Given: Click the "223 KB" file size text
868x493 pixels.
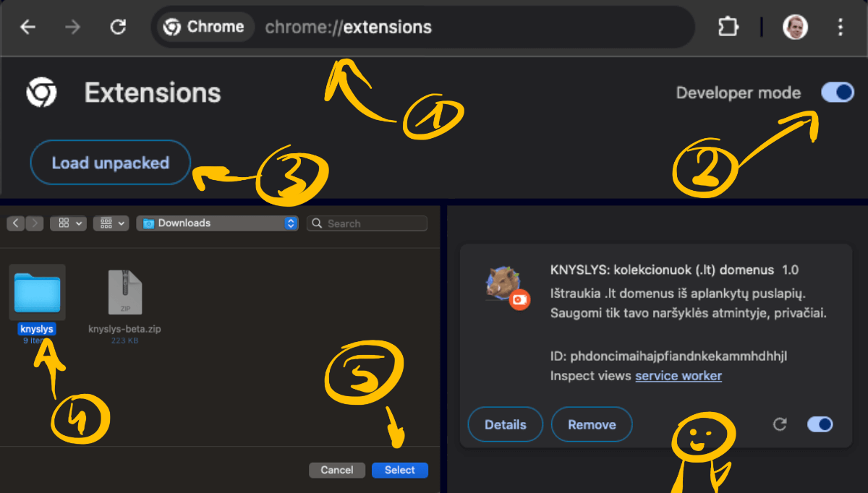Looking at the screenshot, I should click(x=124, y=340).
